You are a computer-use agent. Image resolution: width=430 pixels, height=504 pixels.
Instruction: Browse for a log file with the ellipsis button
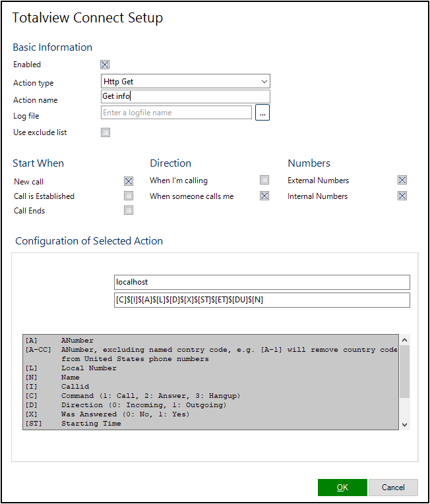point(262,113)
